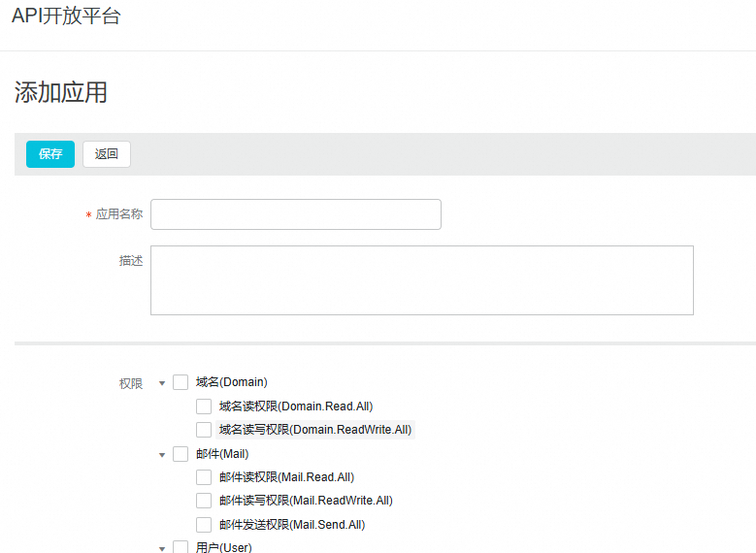The width and height of the screenshot is (756, 553).
Task: Click the 返回 back button
Action: tap(107, 154)
